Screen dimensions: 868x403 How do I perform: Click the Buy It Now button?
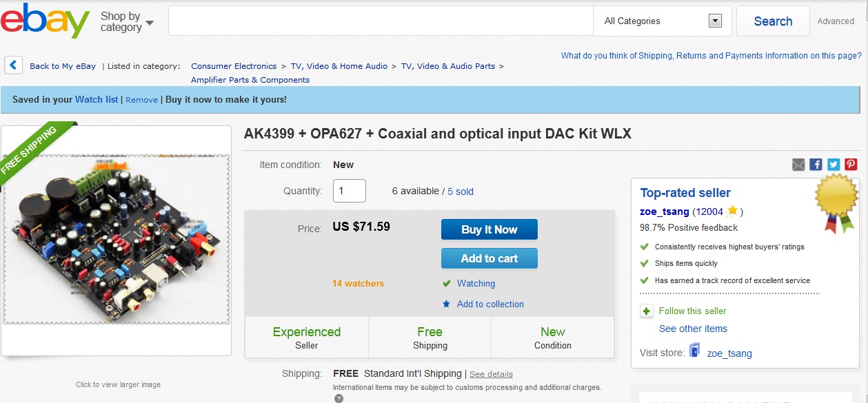point(489,229)
